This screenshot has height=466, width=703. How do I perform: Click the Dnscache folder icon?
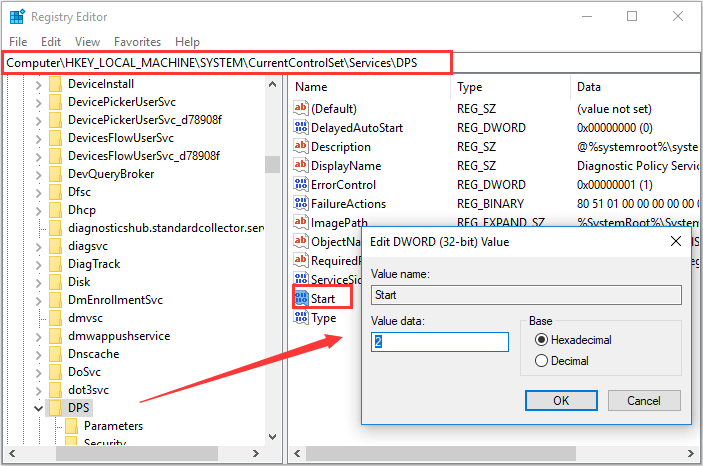coord(55,354)
